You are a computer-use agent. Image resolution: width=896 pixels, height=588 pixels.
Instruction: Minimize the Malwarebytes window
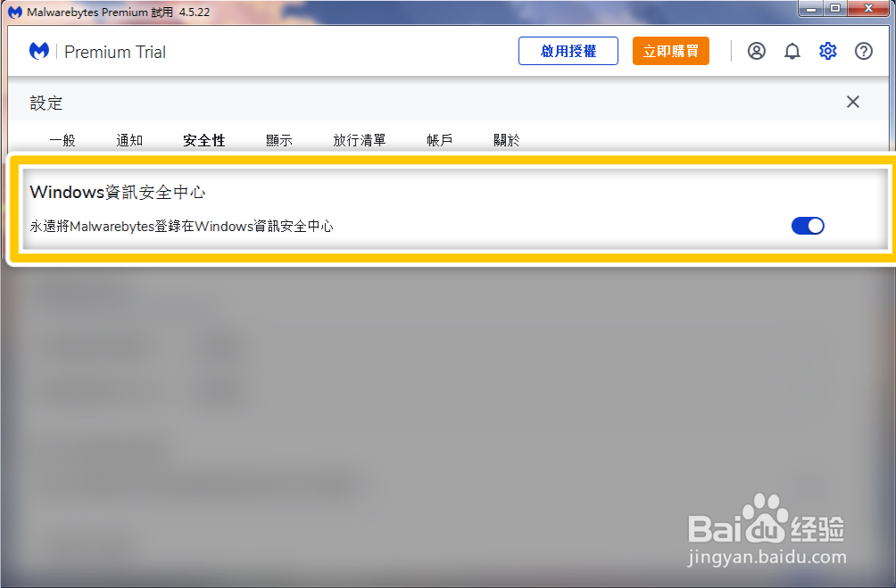pyautogui.click(x=810, y=9)
